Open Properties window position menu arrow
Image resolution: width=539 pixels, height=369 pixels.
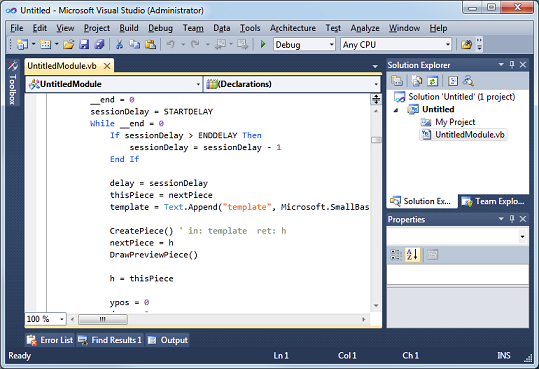pos(501,219)
